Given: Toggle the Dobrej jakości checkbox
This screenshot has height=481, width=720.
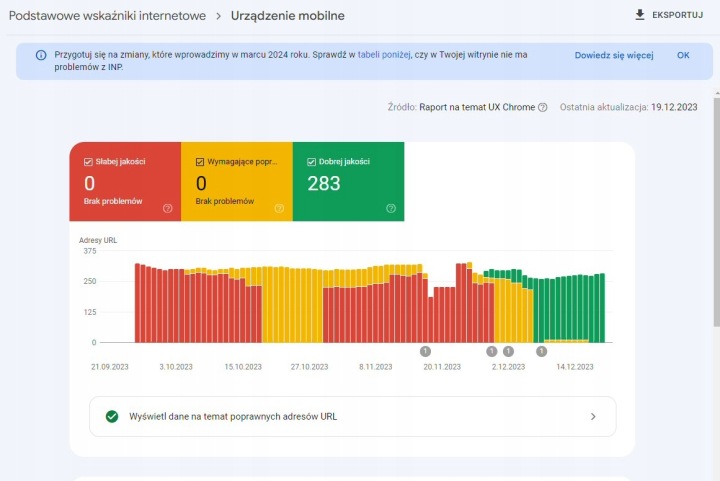Looking at the screenshot, I should point(312,161).
